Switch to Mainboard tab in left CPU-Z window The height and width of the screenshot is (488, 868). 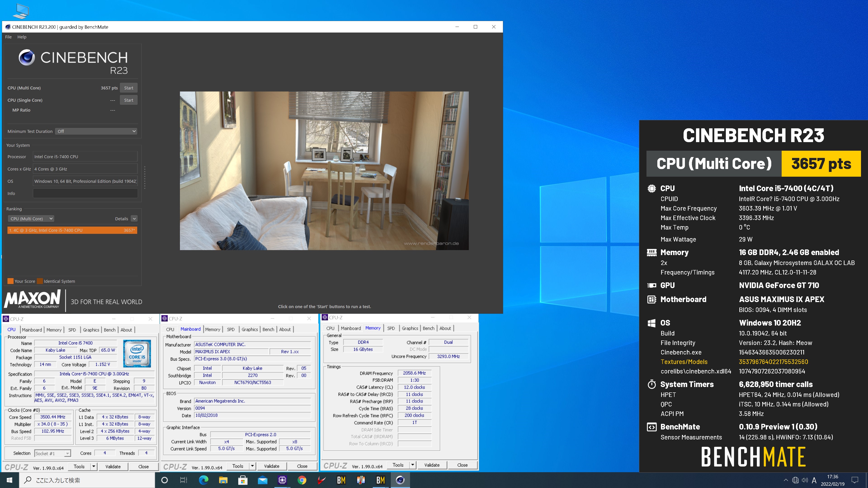point(32,330)
